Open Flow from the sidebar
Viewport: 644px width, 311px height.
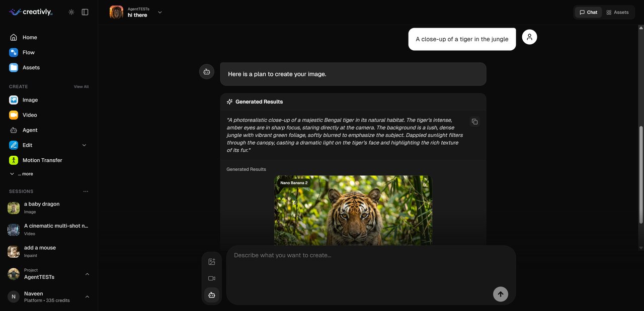pos(29,52)
